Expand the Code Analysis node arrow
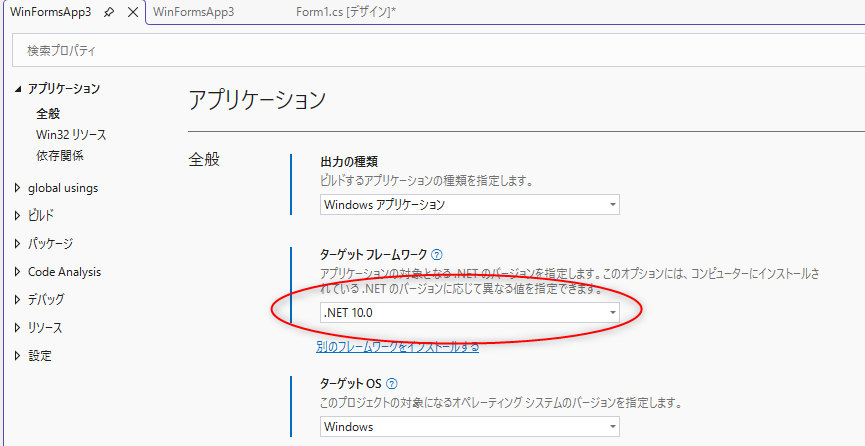Image resolution: width=865 pixels, height=446 pixels. point(18,272)
